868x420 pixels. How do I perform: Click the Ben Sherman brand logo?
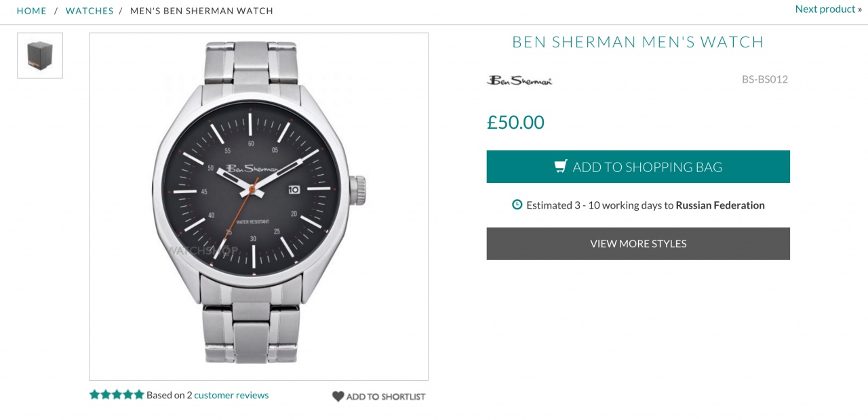[x=519, y=80]
